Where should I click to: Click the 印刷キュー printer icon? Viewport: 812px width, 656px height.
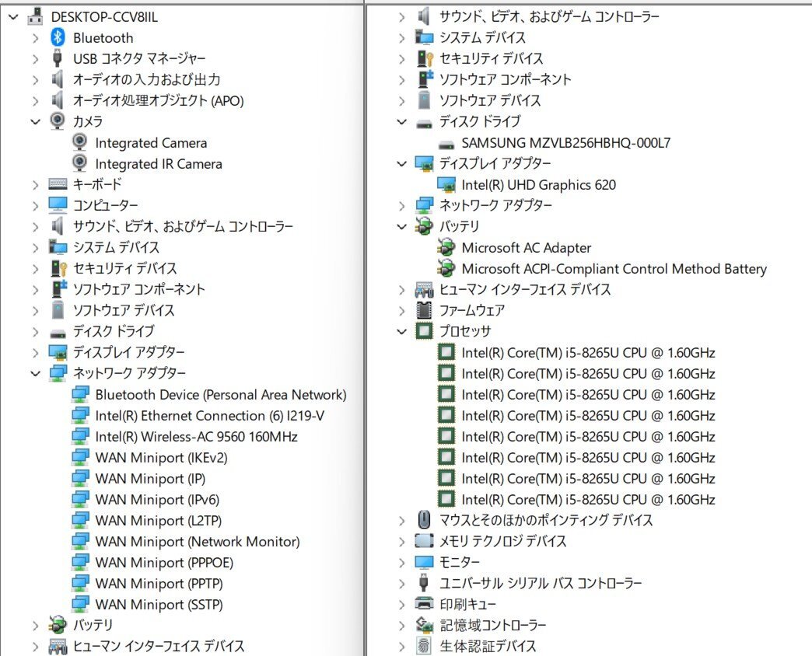(424, 604)
